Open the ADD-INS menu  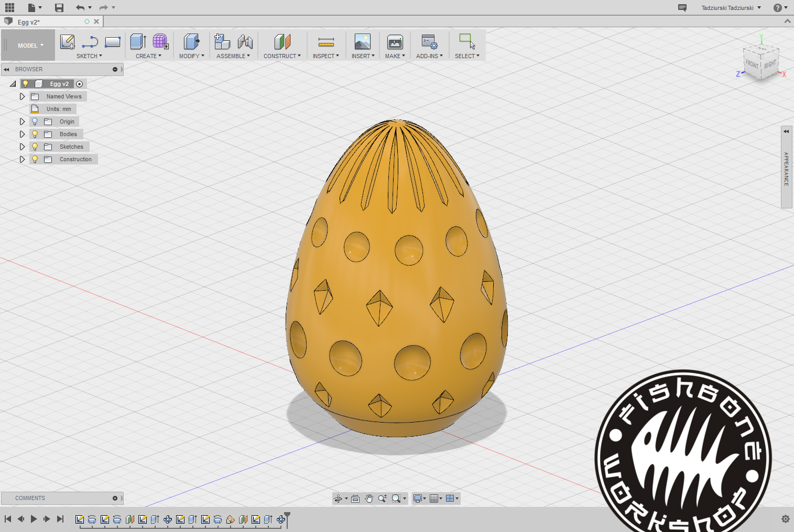click(x=430, y=56)
